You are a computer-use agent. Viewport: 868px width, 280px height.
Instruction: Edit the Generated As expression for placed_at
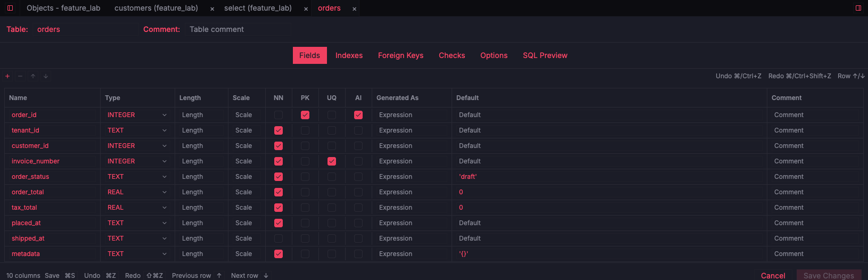click(412, 223)
